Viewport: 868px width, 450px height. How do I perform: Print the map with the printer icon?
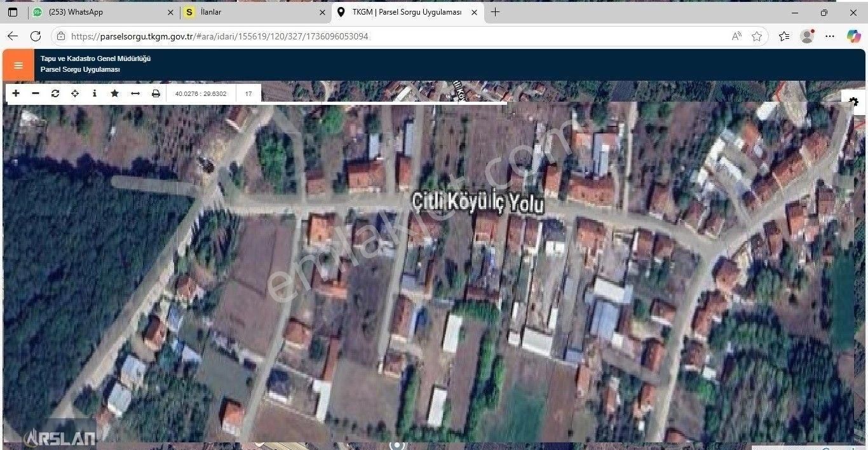156,93
